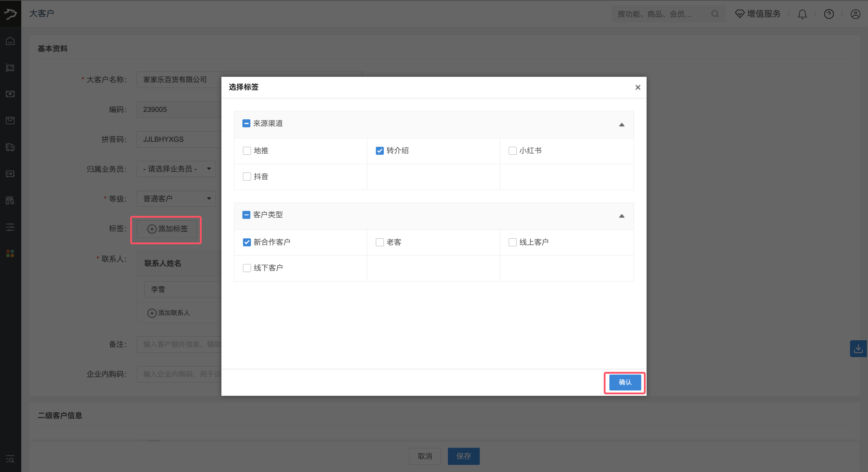
Task: Click the settings sliders sidebar icon
Action: point(10,227)
